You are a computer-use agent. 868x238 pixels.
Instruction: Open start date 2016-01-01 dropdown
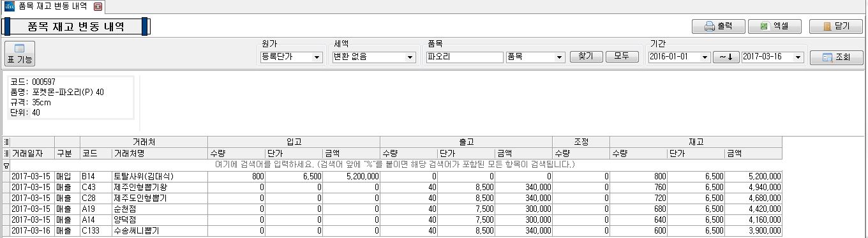pos(705,57)
